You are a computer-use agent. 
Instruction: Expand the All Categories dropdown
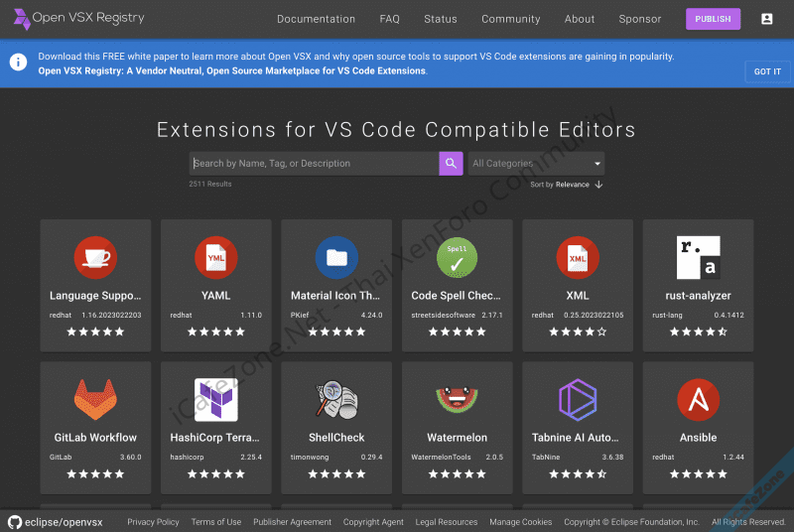536,164
